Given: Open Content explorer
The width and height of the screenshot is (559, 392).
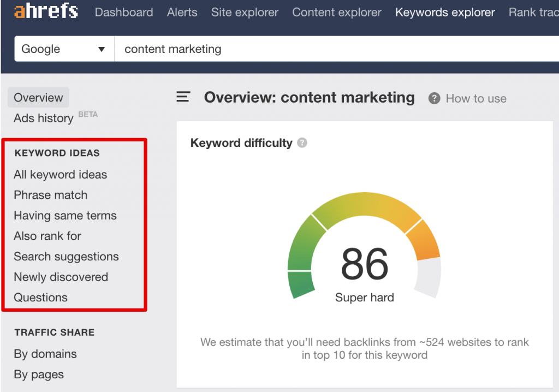Looking at the screenshot, I should point(336,12).
